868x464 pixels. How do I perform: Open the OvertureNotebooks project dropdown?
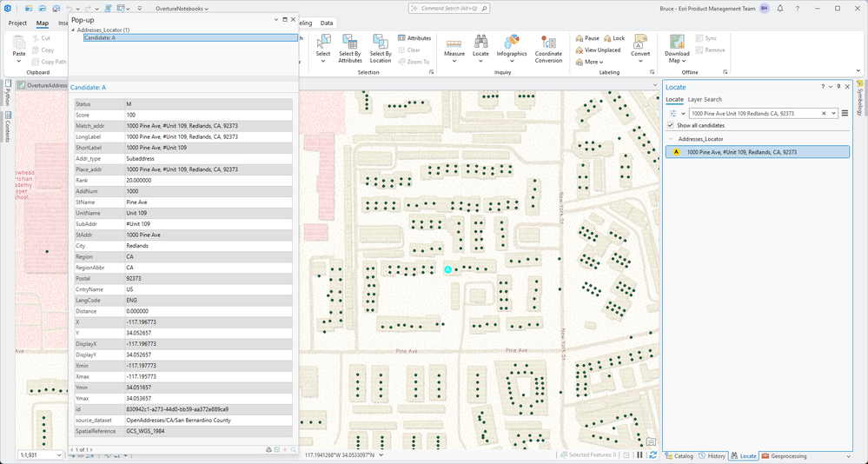click(x=182, y=9)
